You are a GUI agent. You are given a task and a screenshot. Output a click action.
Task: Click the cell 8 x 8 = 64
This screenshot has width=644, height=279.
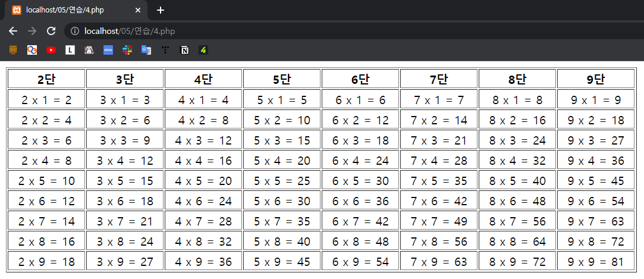(x=517, y=241)
